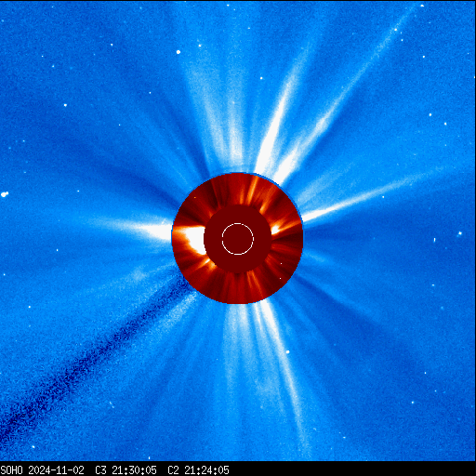Click the C2 21:24:05 timestamp text
The height and width of the screenshot is (476, 476).
click(x=198, y=470)
